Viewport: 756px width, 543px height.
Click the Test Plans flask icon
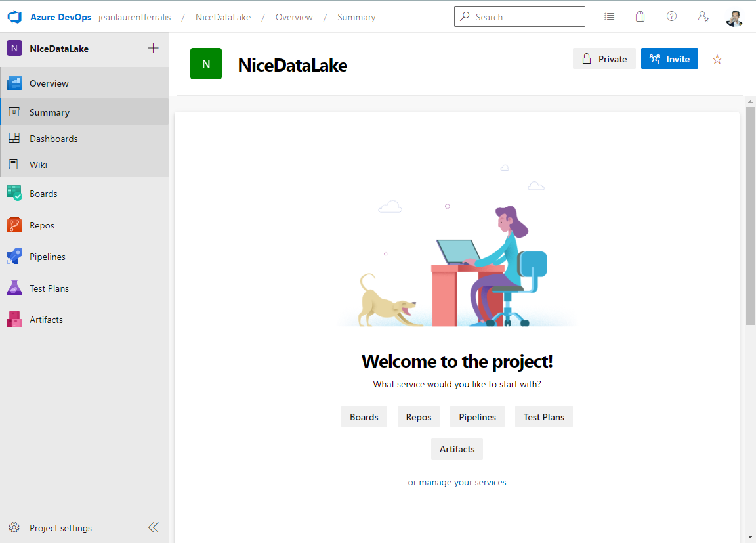click(x=14, y=288)
